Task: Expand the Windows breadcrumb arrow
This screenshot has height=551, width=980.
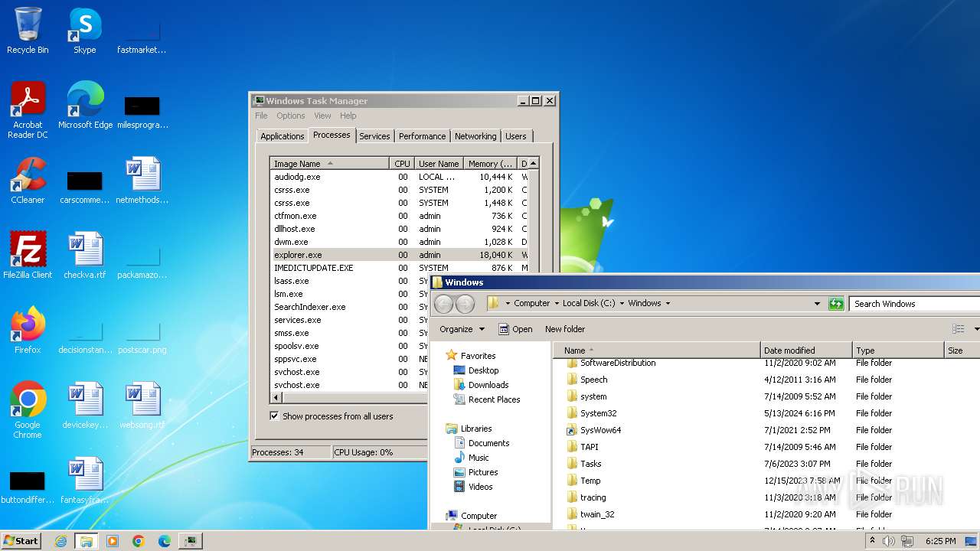Action: [x=668, y=304]
